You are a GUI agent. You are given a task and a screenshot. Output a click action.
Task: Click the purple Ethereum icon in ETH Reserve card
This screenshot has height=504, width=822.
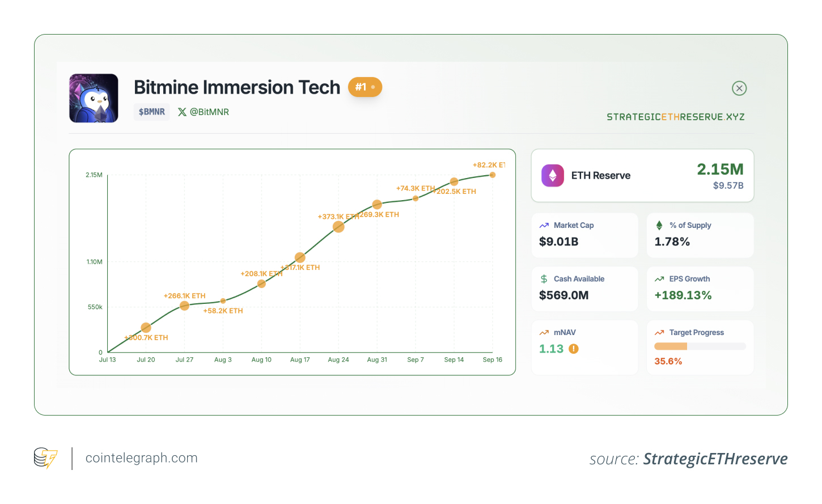(552, 175)
